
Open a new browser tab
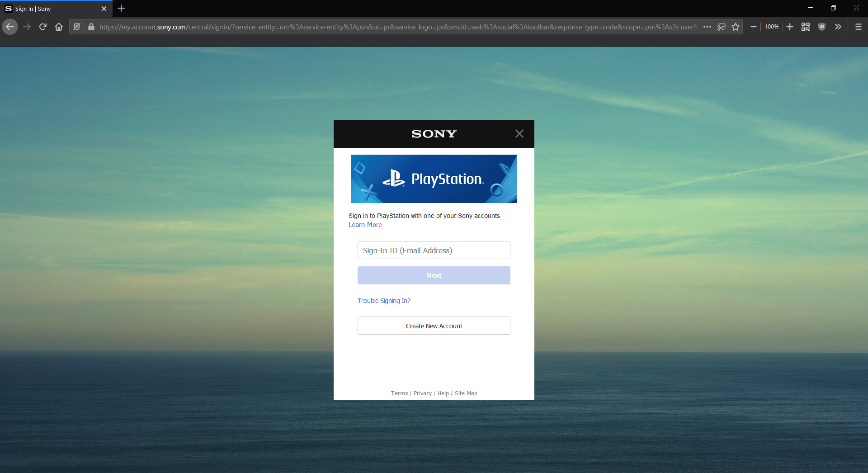pyautogui.click(x=121, y=8)
